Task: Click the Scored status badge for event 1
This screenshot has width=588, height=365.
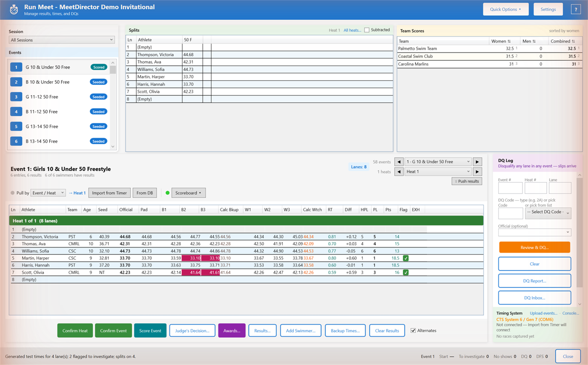Action: tap(99, 67)
